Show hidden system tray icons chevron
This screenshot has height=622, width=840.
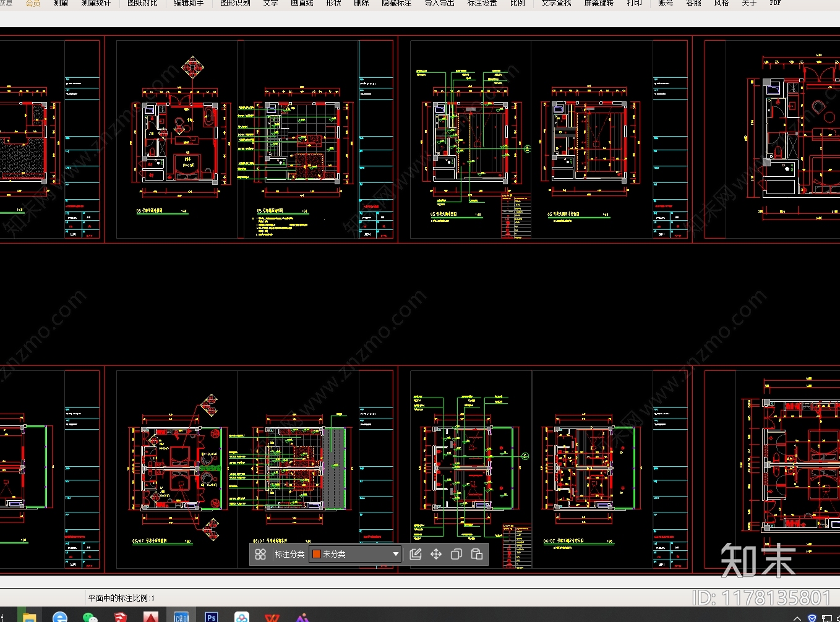797,618
